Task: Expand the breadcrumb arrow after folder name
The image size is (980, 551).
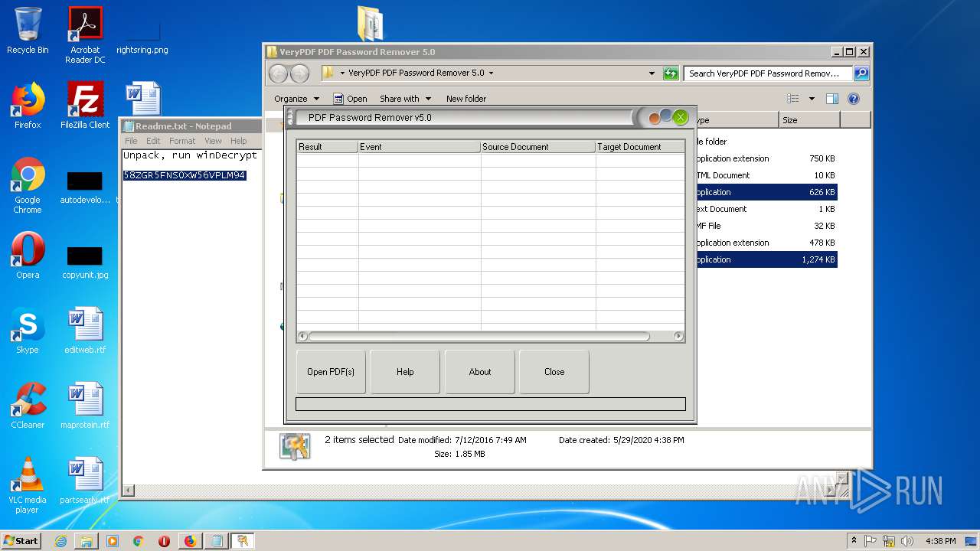Action: 491,73
